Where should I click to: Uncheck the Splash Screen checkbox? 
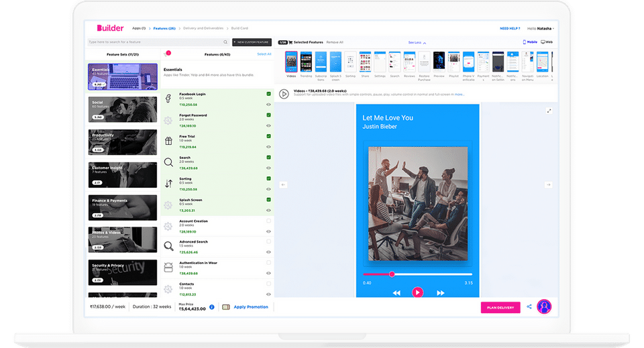(268, 200)
